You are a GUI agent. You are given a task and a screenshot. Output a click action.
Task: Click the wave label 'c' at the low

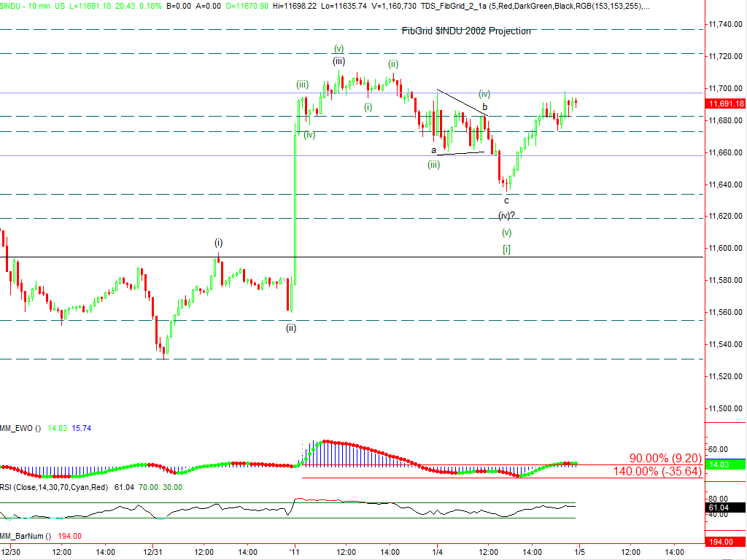[x=506, y=200]
